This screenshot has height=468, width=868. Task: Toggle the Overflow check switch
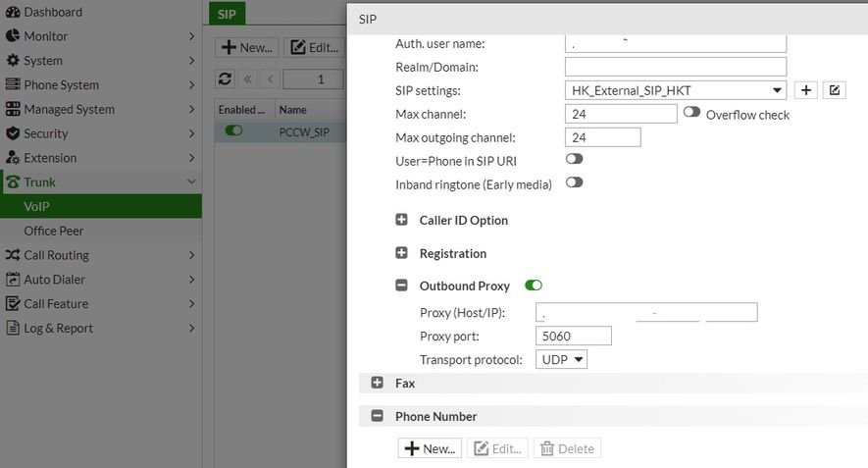[691, 113]
